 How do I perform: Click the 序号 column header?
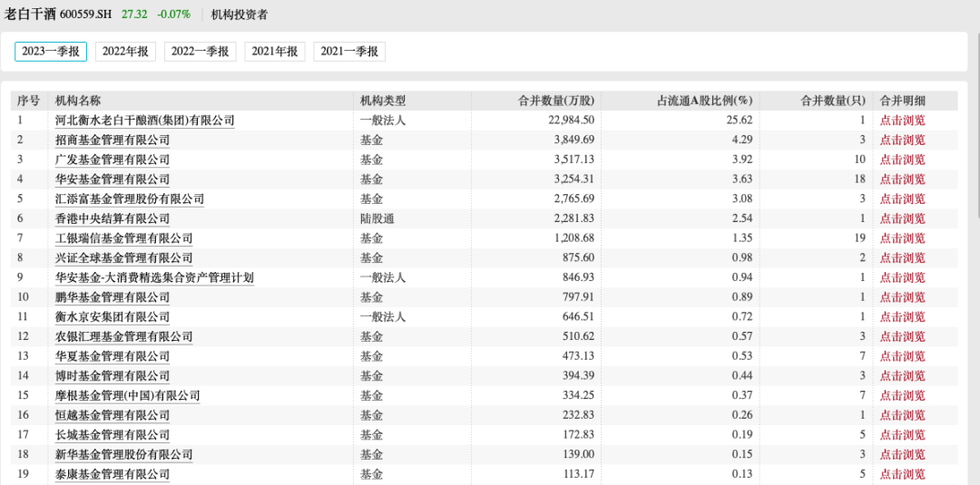[28, 101]
